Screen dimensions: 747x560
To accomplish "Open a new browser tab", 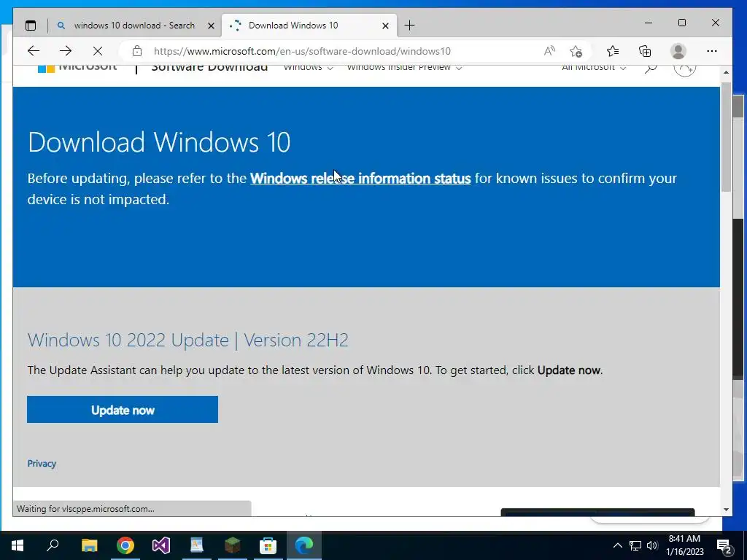I will 409,26.
